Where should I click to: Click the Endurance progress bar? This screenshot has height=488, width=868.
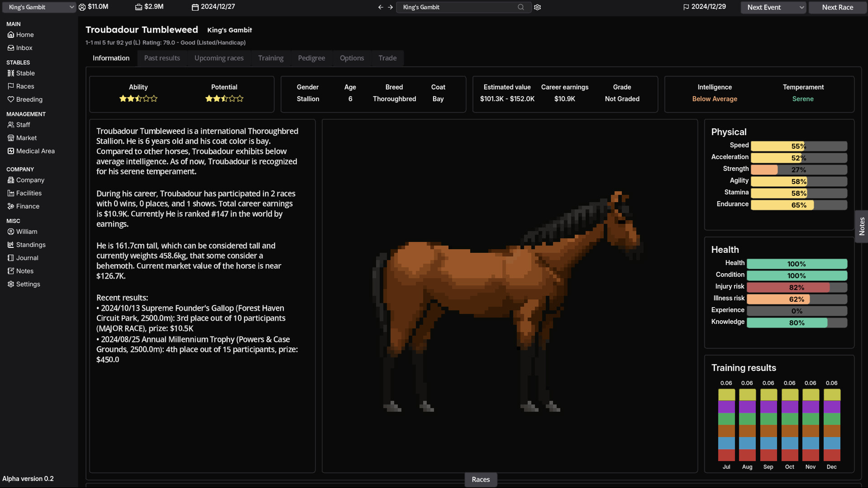(798, 205)
